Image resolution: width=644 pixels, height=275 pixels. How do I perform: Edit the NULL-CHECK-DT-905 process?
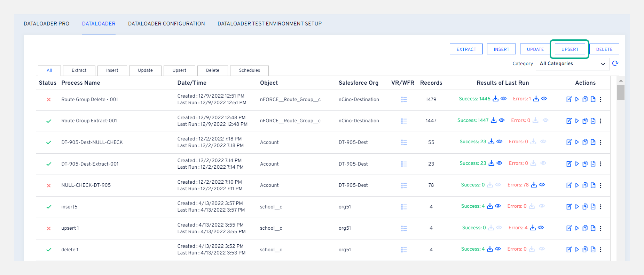point(569,185)
